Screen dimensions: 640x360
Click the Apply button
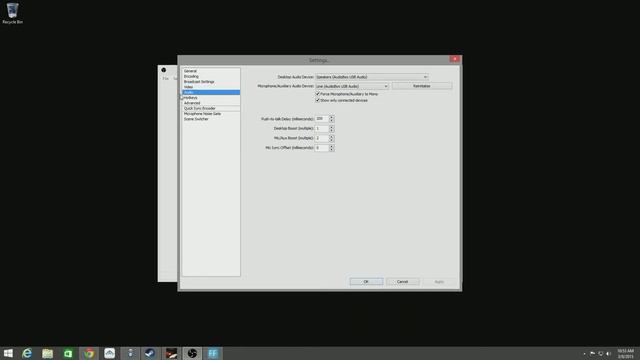[439, 282]
